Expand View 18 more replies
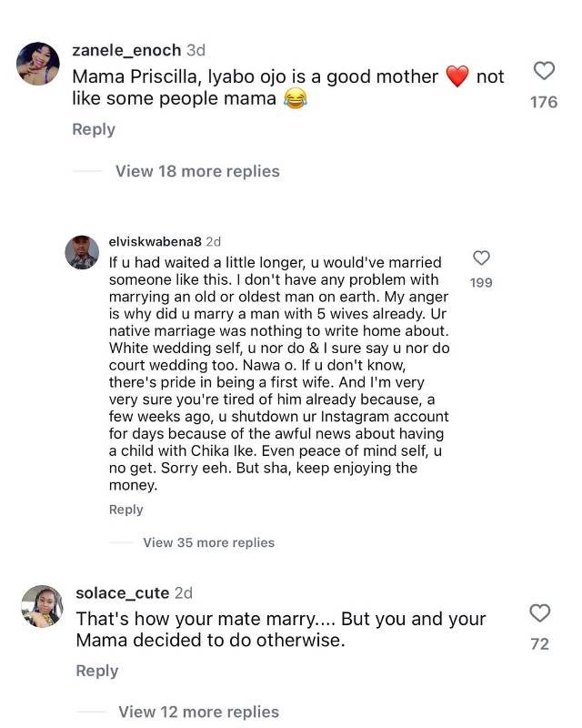 pos(197,171)
